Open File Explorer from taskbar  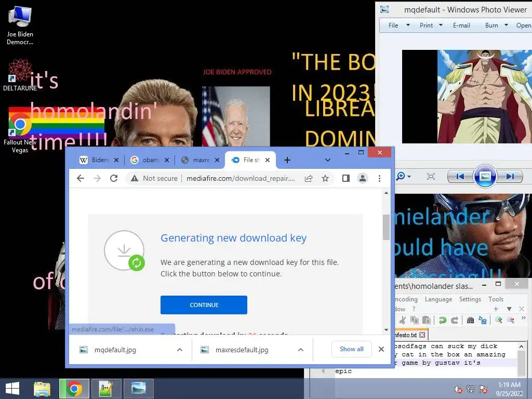pyautogui.click(x=42, y=389)
